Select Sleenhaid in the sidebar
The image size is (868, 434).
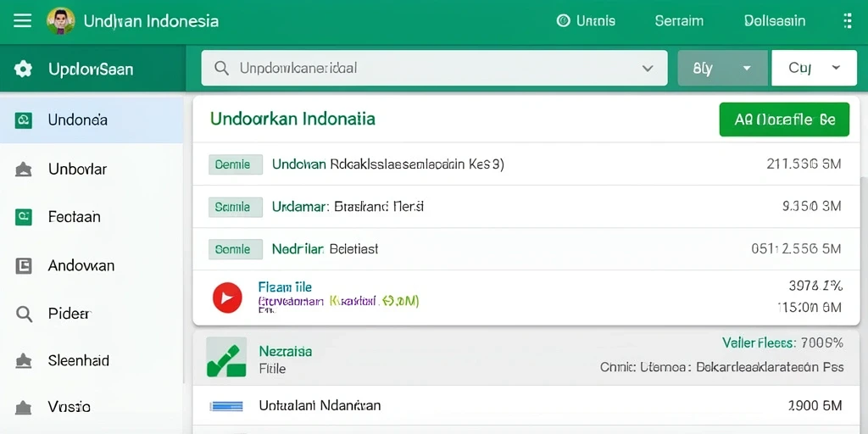coord(92,361)
